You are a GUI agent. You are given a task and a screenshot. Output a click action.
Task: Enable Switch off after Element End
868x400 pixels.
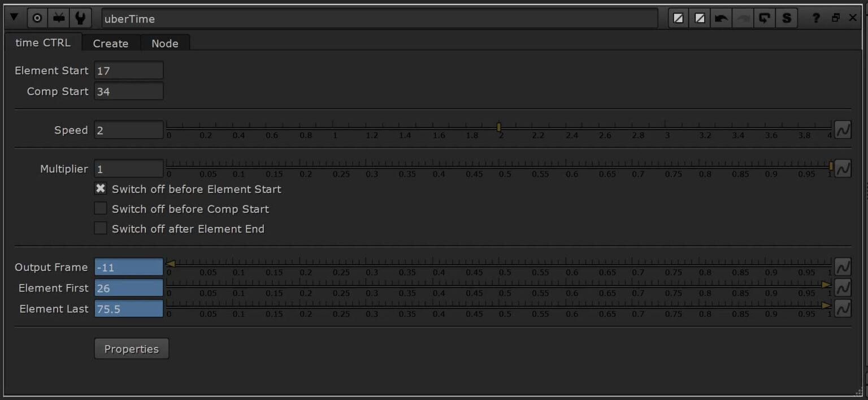coord(101,229)
